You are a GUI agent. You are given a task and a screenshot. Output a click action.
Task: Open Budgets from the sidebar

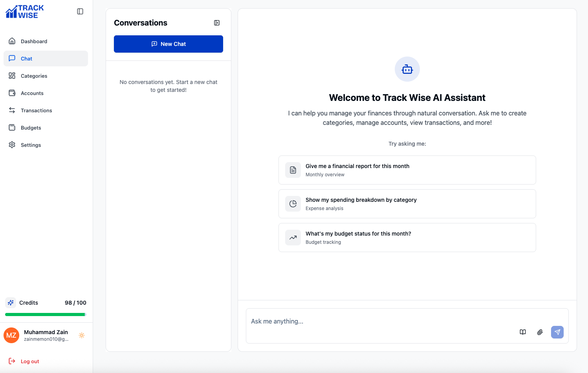(31, 128)
